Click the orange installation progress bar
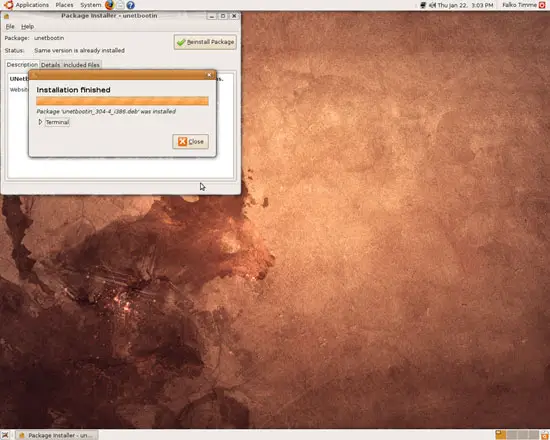 click(x=122, y=101)
